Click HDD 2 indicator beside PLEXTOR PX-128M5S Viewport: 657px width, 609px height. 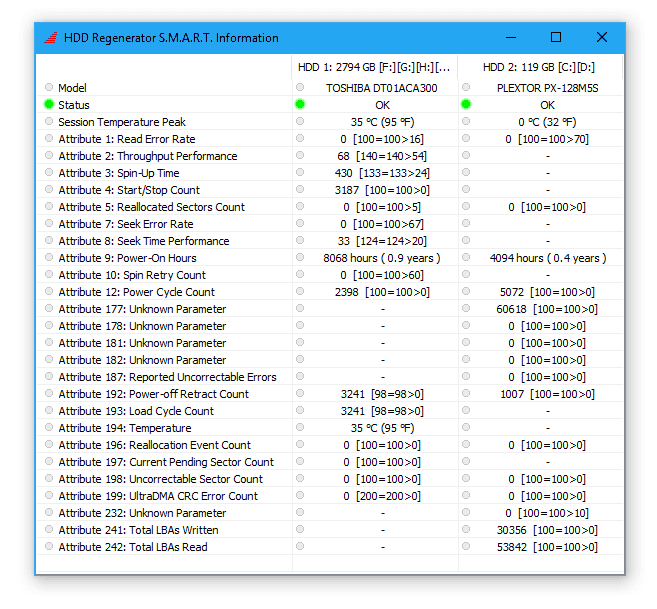(466, 87)
